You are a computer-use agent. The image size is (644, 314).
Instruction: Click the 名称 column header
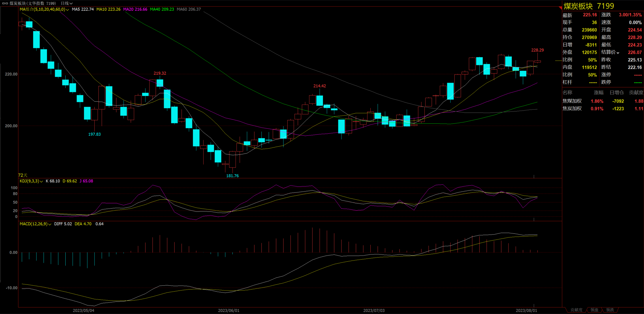[x=567, y=93]
